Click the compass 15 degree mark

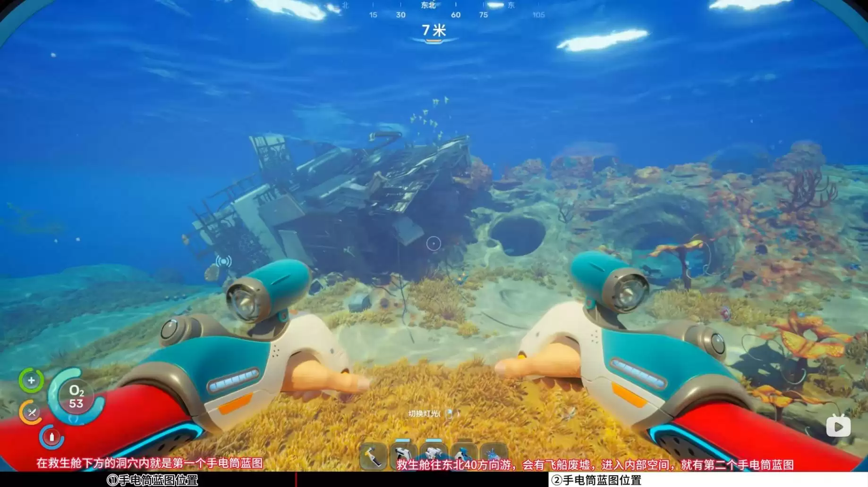[373, 15]
